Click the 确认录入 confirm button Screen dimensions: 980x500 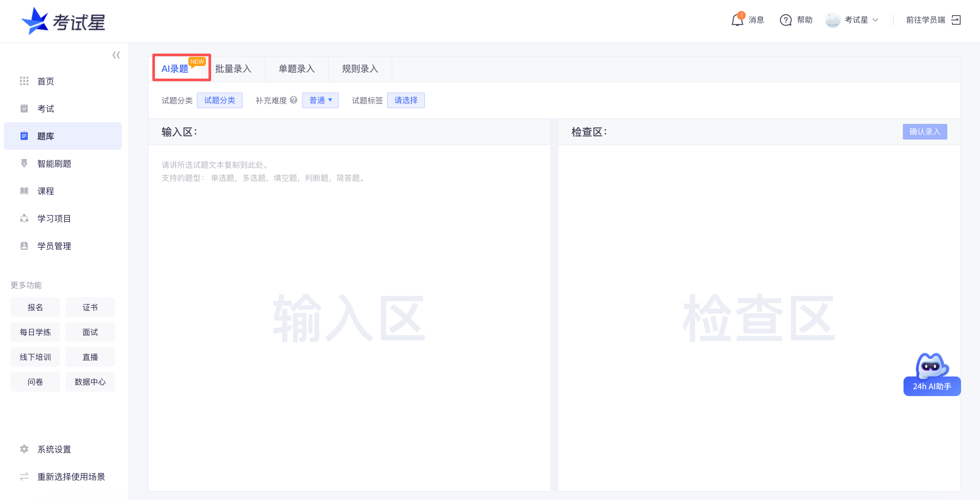point(925,132)
